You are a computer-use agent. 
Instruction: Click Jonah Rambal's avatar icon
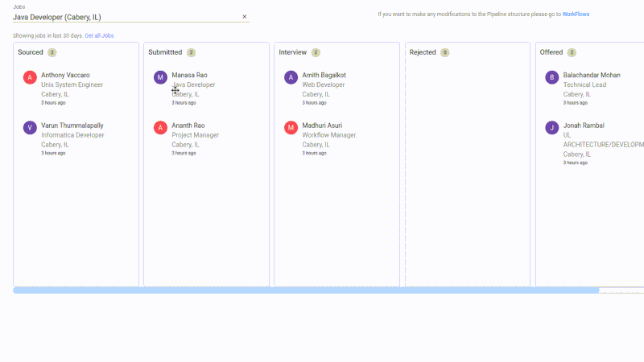pos(551,128)
